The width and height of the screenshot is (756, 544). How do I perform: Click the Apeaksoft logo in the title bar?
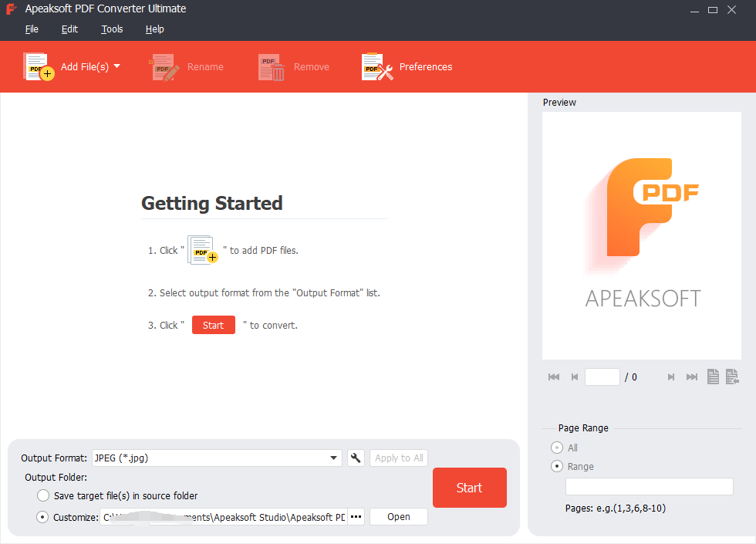11,8
